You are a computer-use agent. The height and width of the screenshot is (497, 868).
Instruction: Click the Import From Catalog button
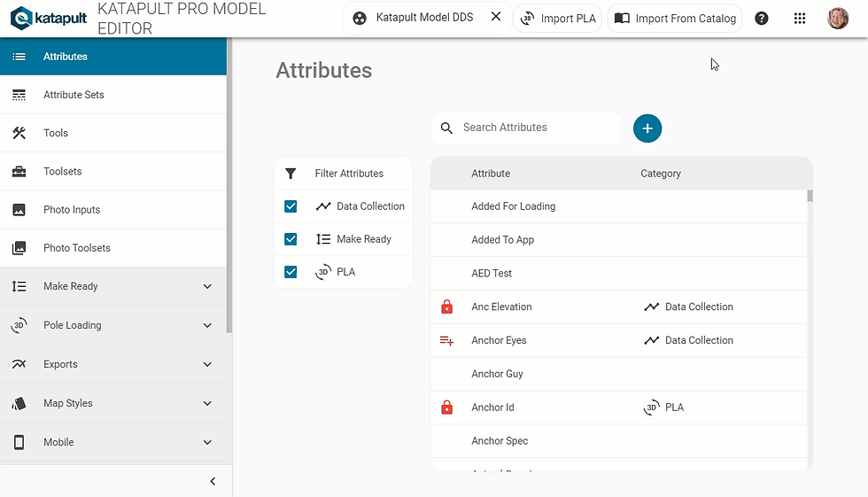[x=675, y=19]
